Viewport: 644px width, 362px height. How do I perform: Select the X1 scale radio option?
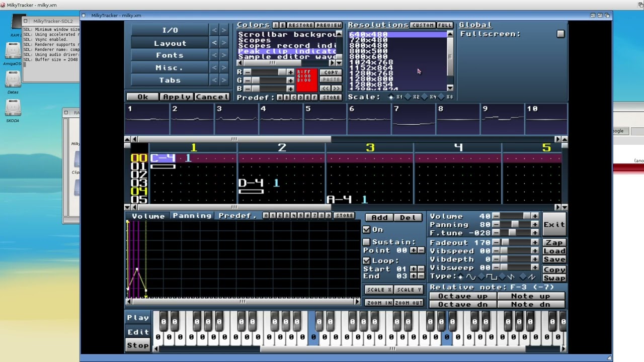(391, 97)
